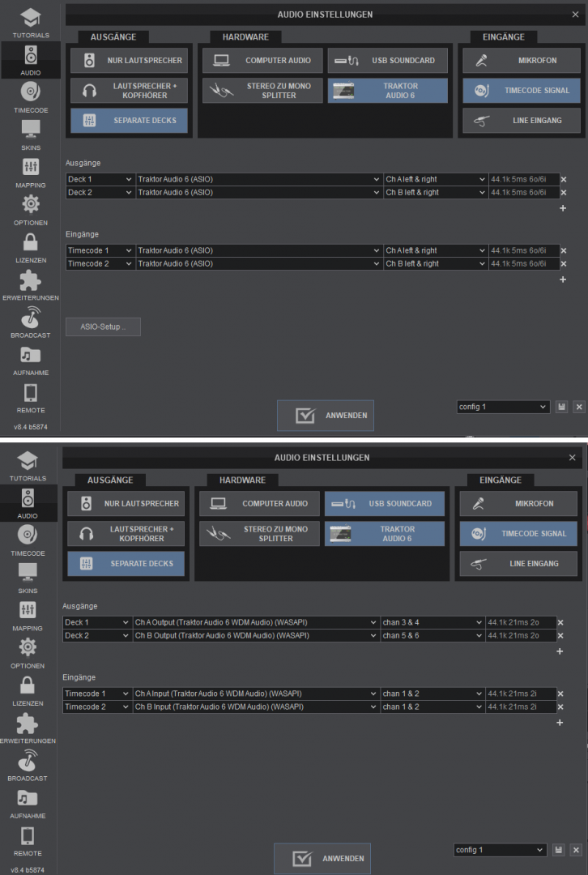588x875 pixels.
Task: Open Lizenzen section in lower window sidebar
Action: (x=28, y=690)
